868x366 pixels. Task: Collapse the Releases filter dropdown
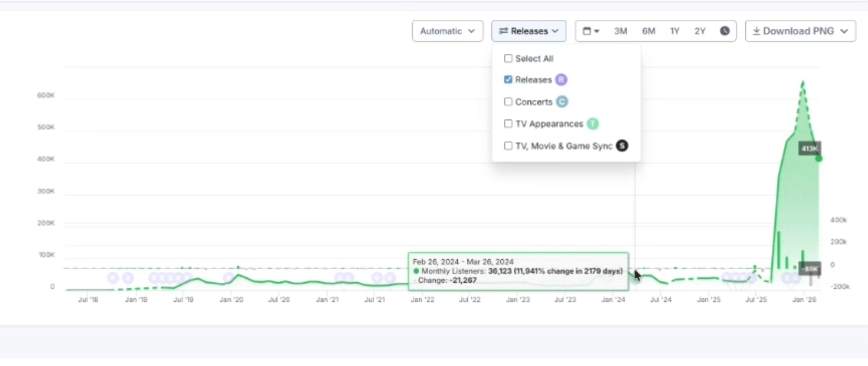[x=529, y=31]
